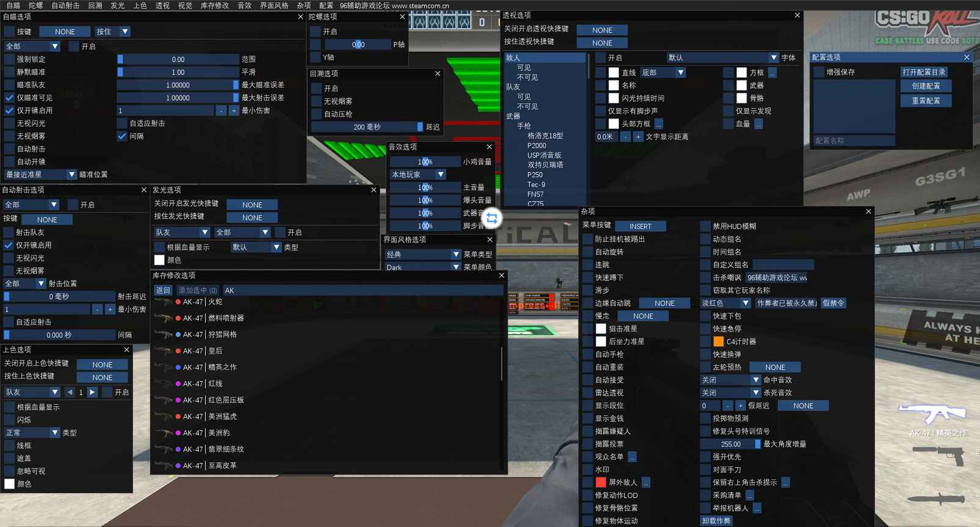Open the ellipsis options next to 观众名单
This screenshot has width=980, height=527.
[632, 457]
